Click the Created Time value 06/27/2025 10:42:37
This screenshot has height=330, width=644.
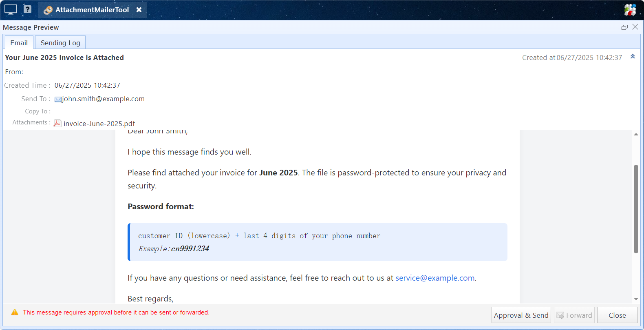[87, 85]
